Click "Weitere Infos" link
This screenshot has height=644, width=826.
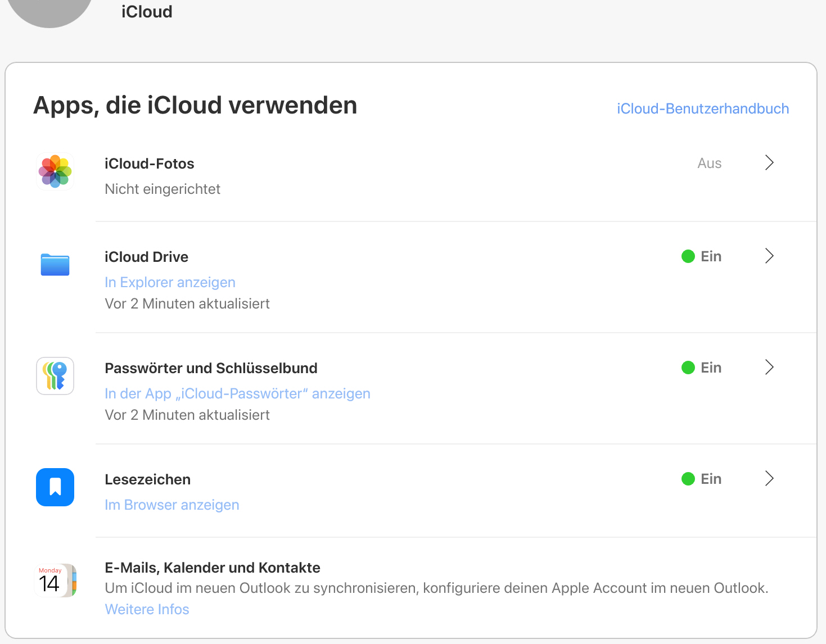(x=147, y=610)
